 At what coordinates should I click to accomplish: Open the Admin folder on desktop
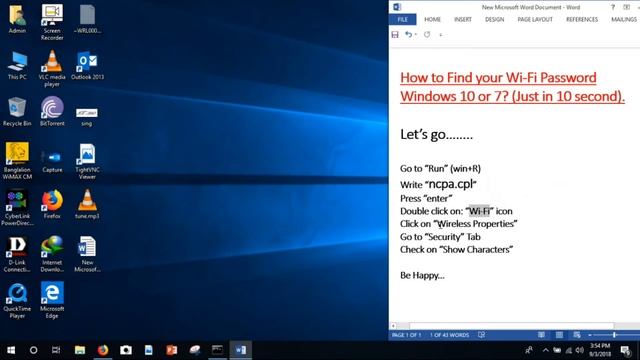coord(17,19)
